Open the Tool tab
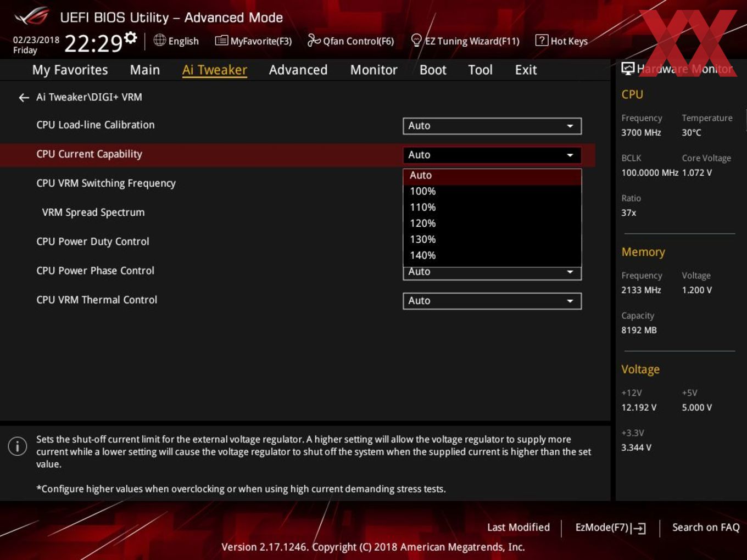This screenshot has height=560, width=747. [480, 70]
